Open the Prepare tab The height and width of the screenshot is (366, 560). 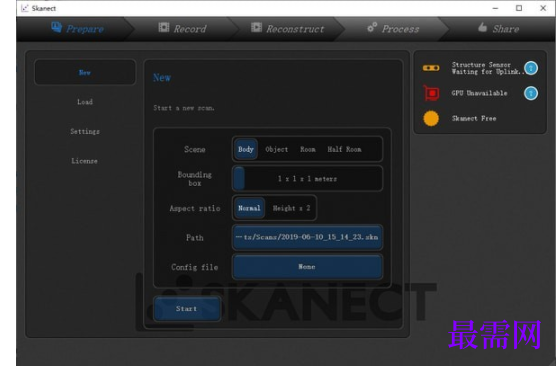[x=77, y=29]
